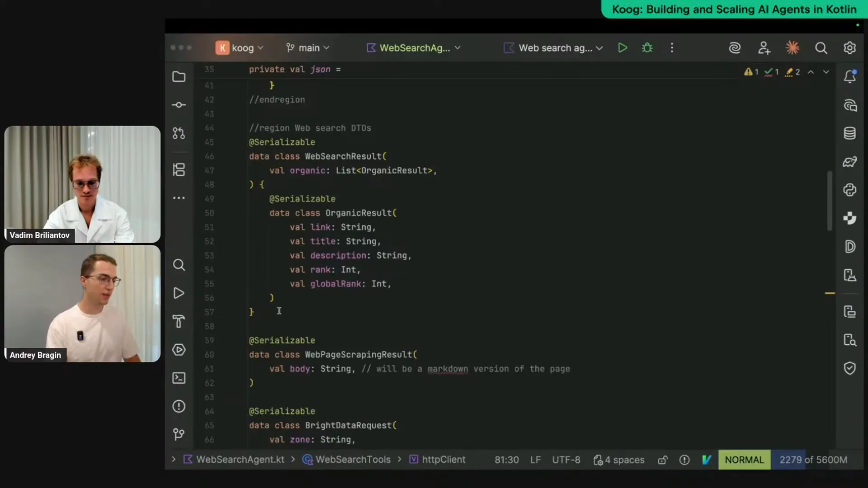This screenshot has width=868, height=488.
Task: Open the Commit tool window
Action: click(x=179, y=105)
